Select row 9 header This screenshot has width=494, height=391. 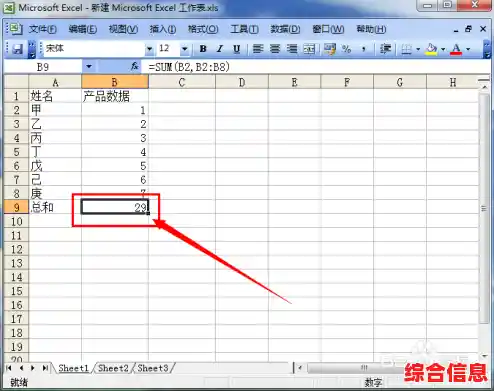tap(16, 207)
